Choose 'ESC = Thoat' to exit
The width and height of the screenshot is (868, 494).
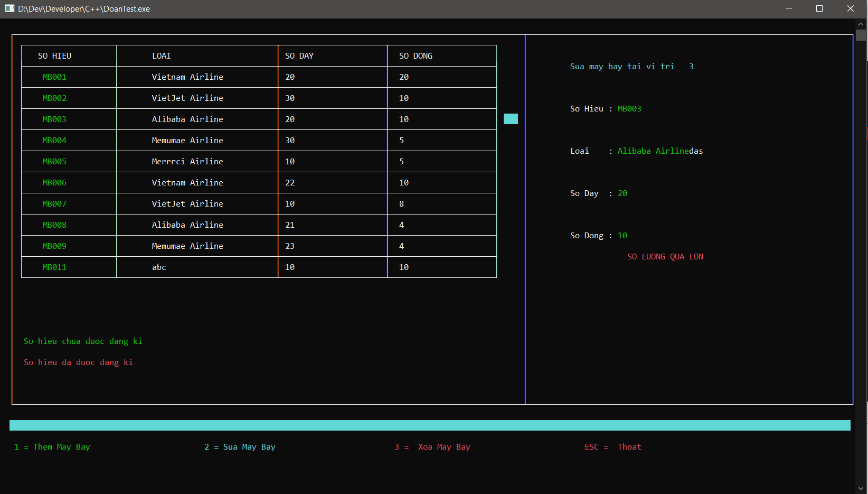(612, 446)
